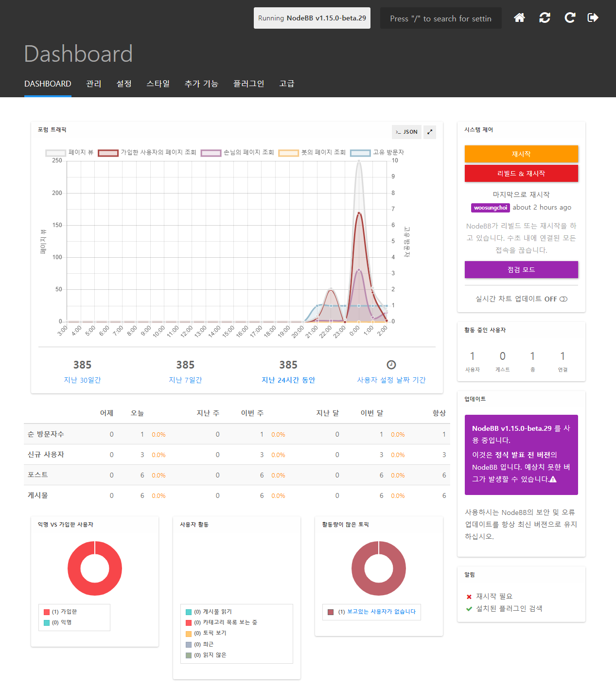This screenshot has width=616, height=689.
Task: Expand the forum traffic chart to fullscreen
Action: pos(430,132)
